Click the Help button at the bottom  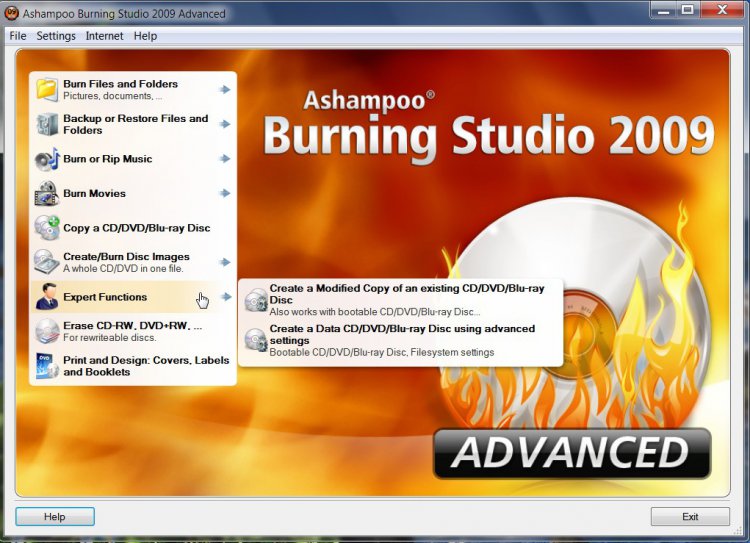coord(55,517)
